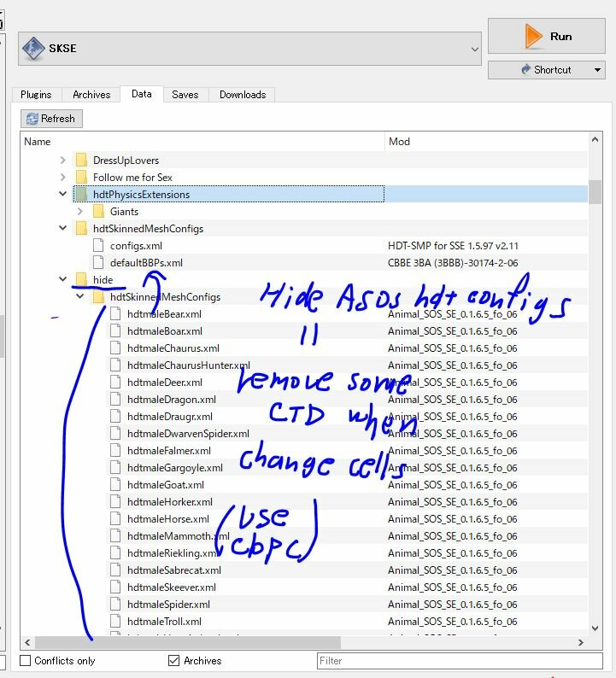Click the hdtmaleSabrecat.xml file icon

tap(115, 570)
